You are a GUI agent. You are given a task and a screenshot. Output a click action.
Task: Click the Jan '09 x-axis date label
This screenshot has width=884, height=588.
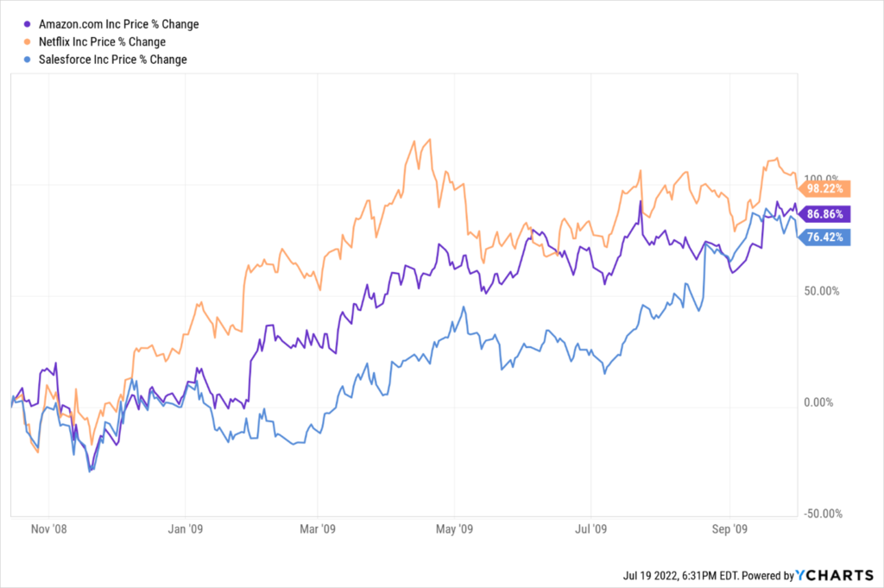click(185, 527)
